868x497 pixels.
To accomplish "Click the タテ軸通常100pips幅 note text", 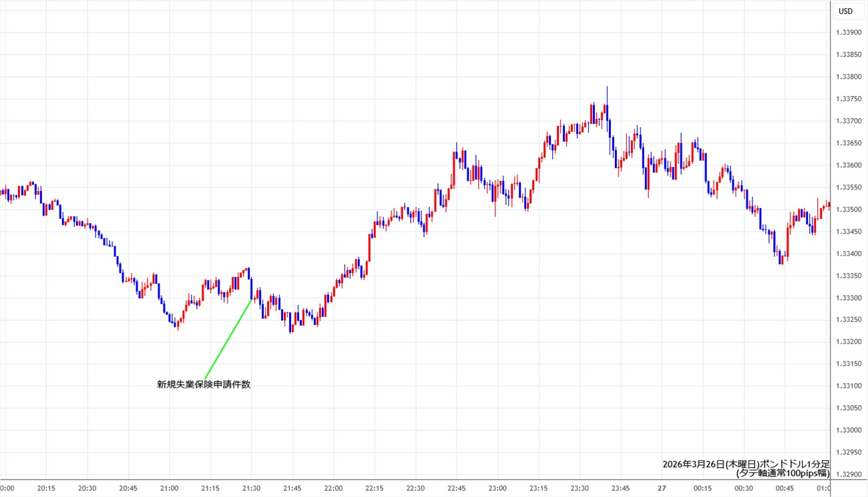I will pyautogui.click(x=782, y=474).
